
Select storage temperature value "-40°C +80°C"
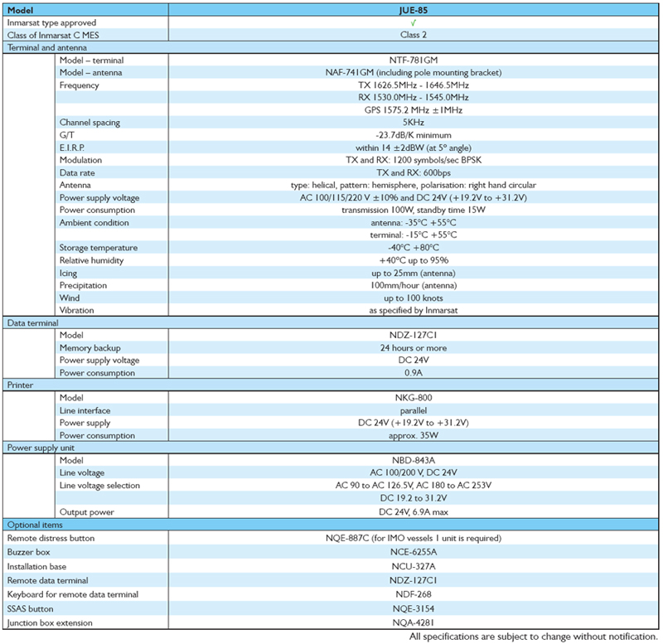413,247
